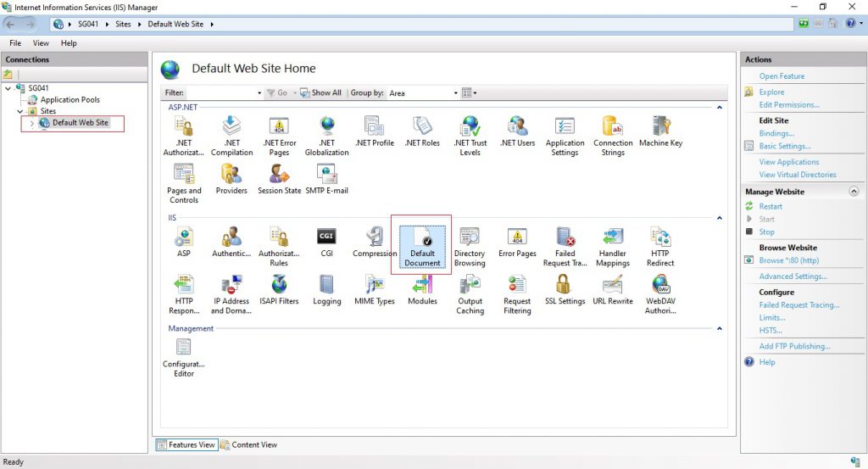The height and width of the screenshot is (469, 868).
Task: Open the HTTP Redirect feature
Action: click(660, 247)
